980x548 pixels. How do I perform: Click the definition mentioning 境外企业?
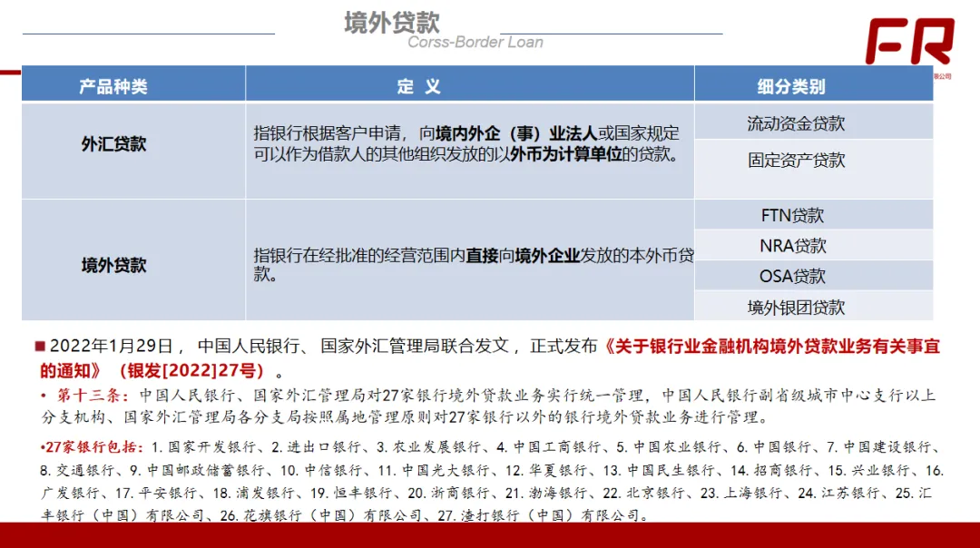coord(473,264)
